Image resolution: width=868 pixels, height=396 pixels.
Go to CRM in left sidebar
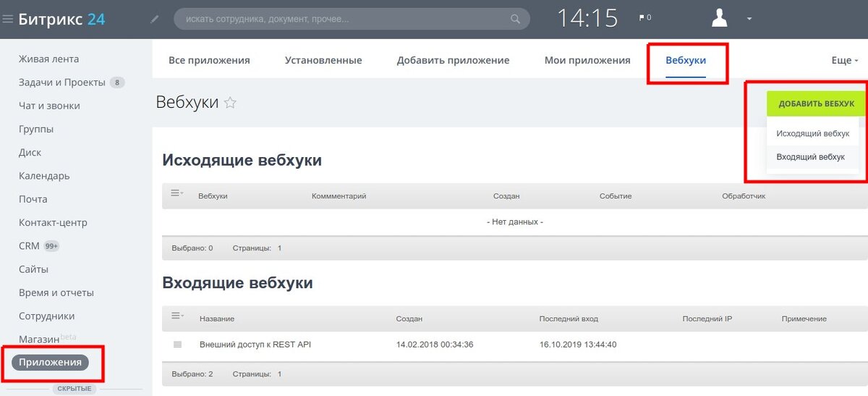[29, 246]
